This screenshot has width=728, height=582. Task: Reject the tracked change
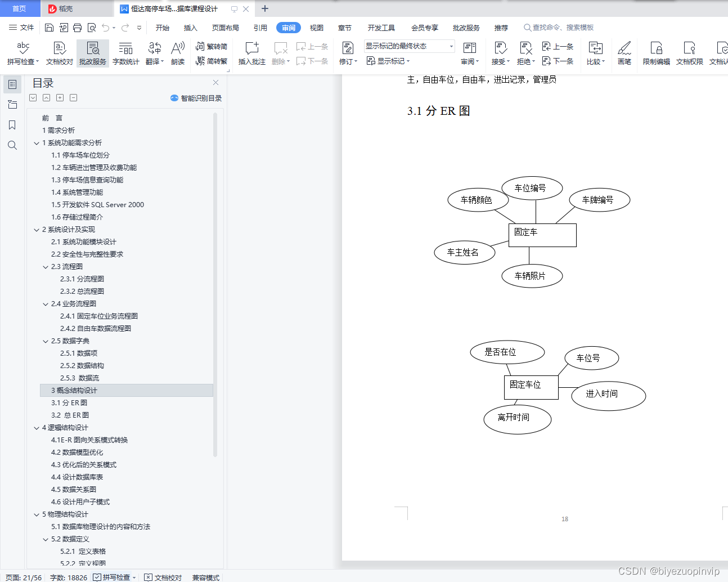click(525, 53)
